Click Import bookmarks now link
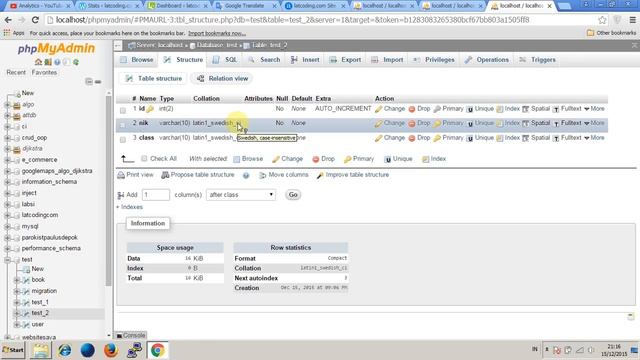The height and width of the screenshot is (360, 640). click(x=217, y=33)
